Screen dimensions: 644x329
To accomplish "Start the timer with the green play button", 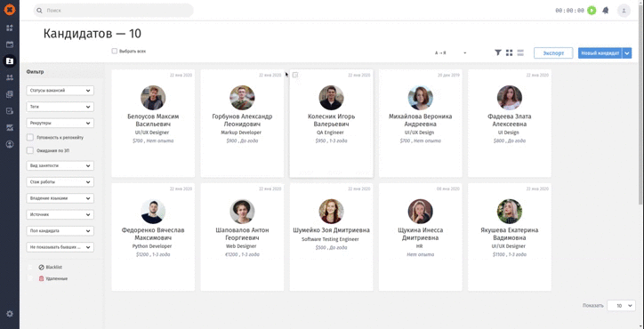I will (x=592, y=11).
